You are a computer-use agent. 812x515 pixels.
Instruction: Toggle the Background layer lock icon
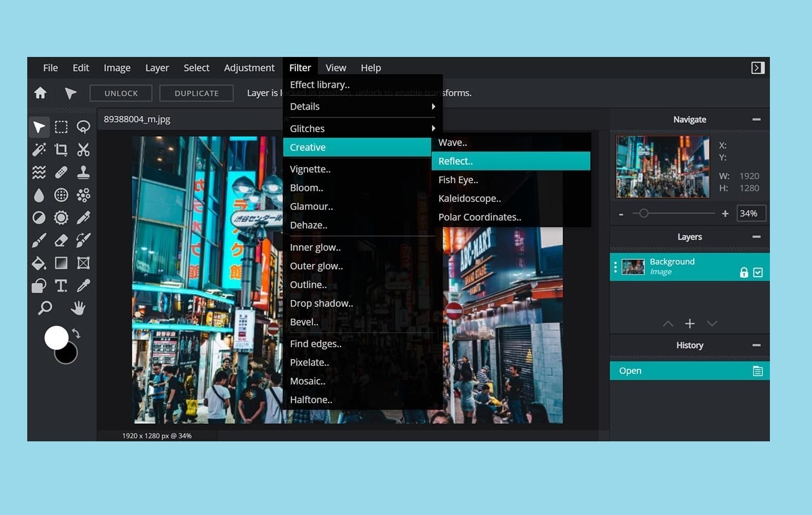coord(744,272)
